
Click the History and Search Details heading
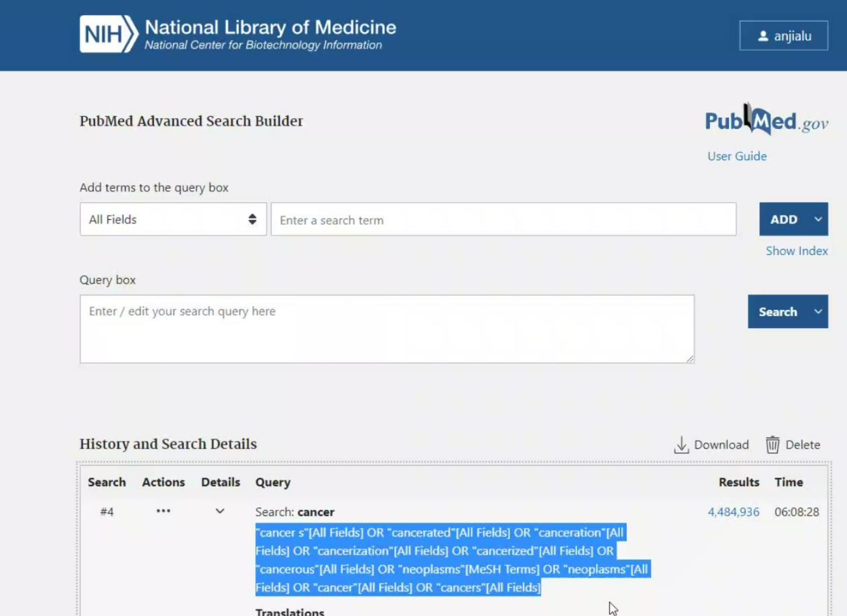tap(168, 444)
